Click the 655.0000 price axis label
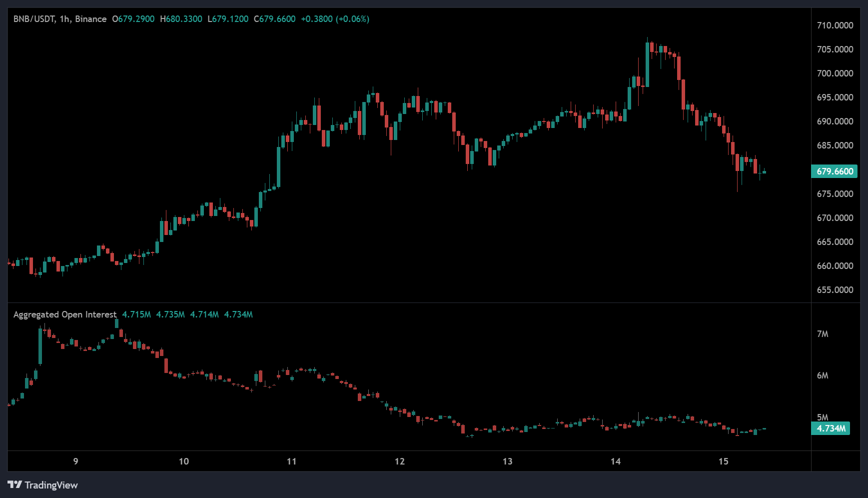Image resolution: width=868 pixels, height=498 pixels. coord(835,290)
